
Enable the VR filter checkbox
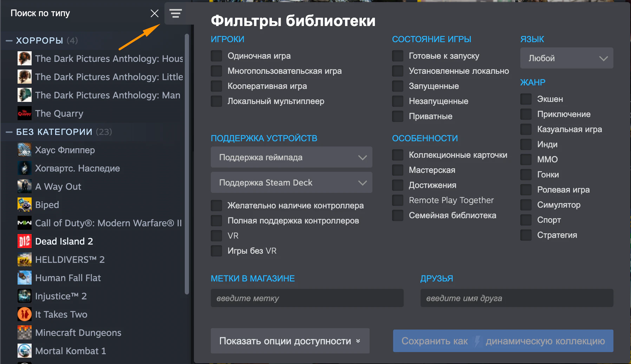click(216, 236)
